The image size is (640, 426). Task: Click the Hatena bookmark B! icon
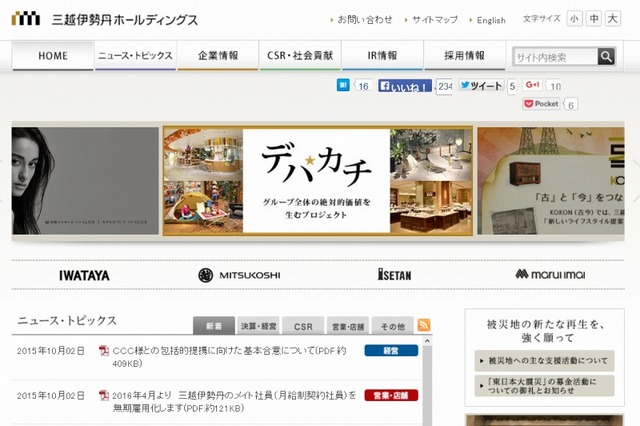click(x=343, y=85)
